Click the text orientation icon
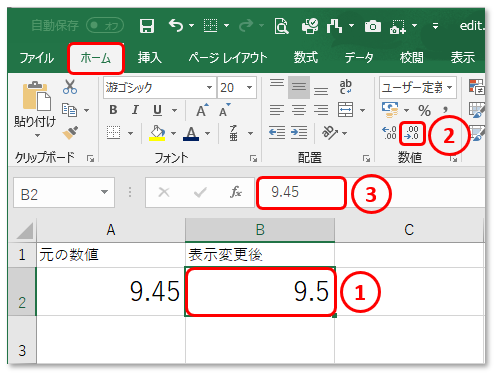497x375 pixels. tap(330, 133)
